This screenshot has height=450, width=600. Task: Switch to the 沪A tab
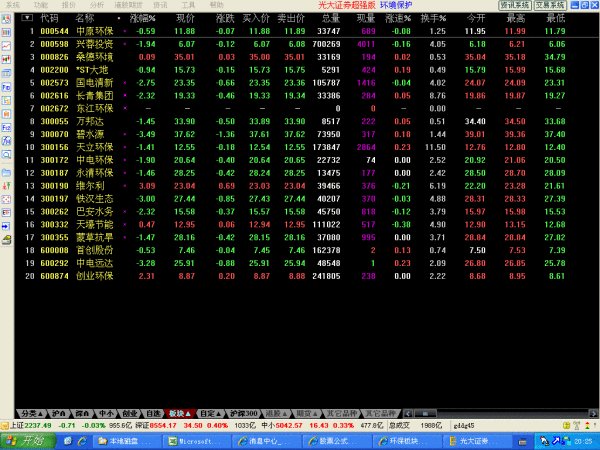[x=59, y=413]
